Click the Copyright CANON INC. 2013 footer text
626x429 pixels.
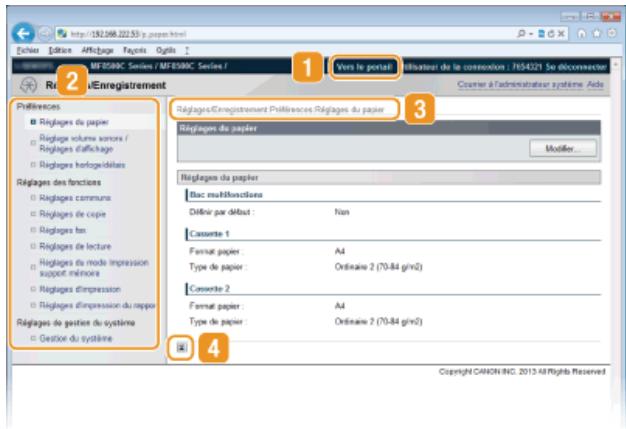522,372
